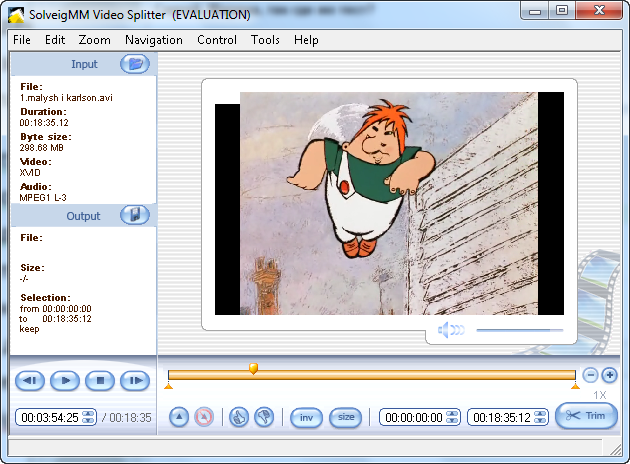The image size is (630, 464).
Task: Click the Output save file icon
Action: click(135, 215)
